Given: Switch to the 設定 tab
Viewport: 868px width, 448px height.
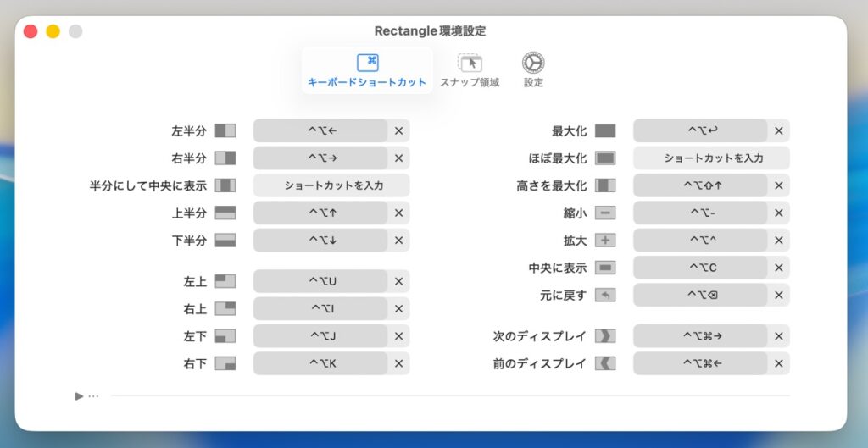Looking at the screenshot, I should (533, 70).
